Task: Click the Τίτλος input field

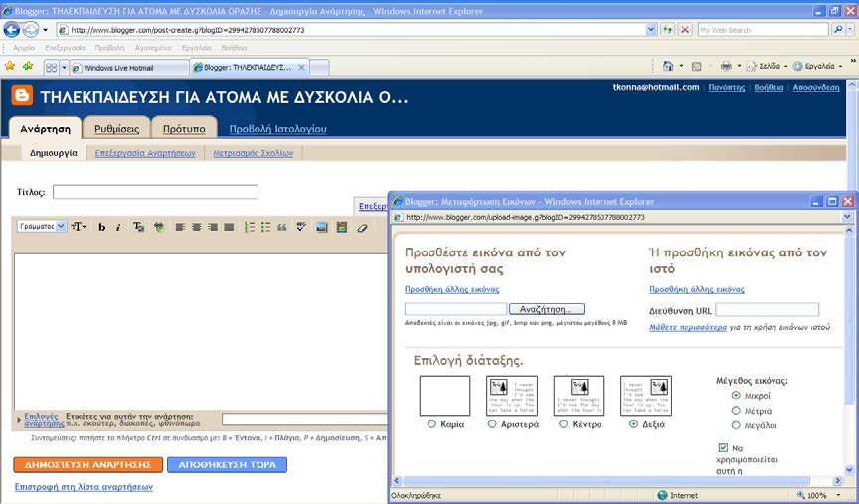Action: (155, 192)
